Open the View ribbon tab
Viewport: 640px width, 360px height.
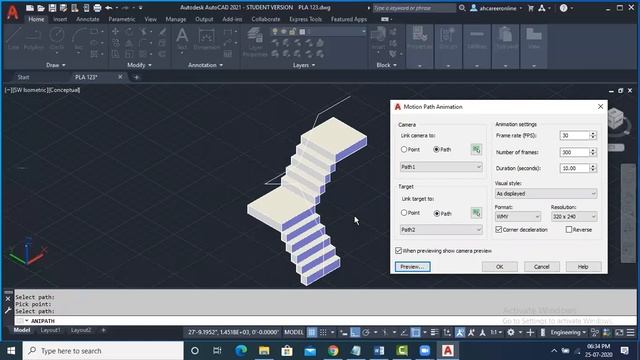tap(150, 19)
